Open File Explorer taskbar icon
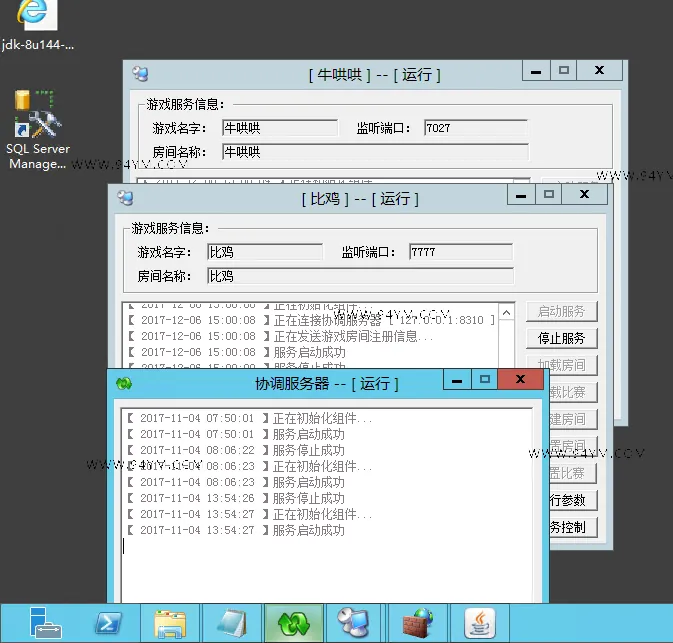 pos(170,623)
